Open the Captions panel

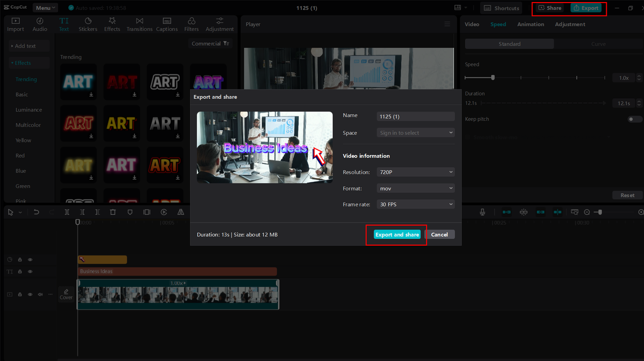coord(167,25)
